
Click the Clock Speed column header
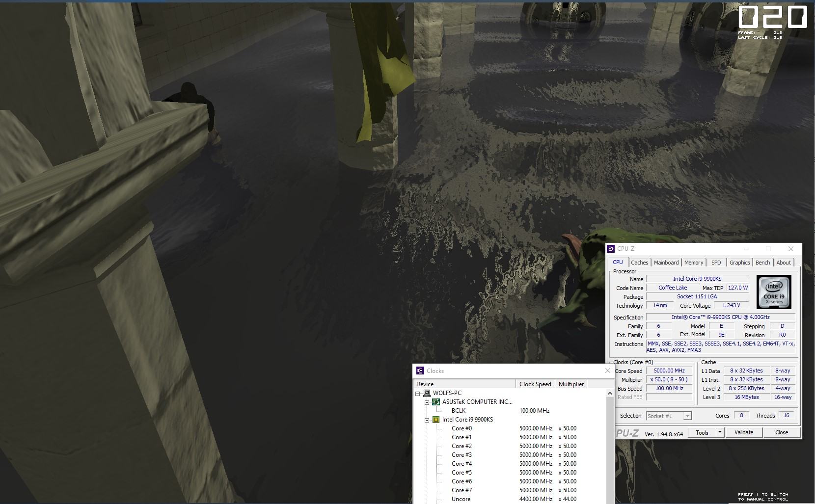[x=535, y=384]
